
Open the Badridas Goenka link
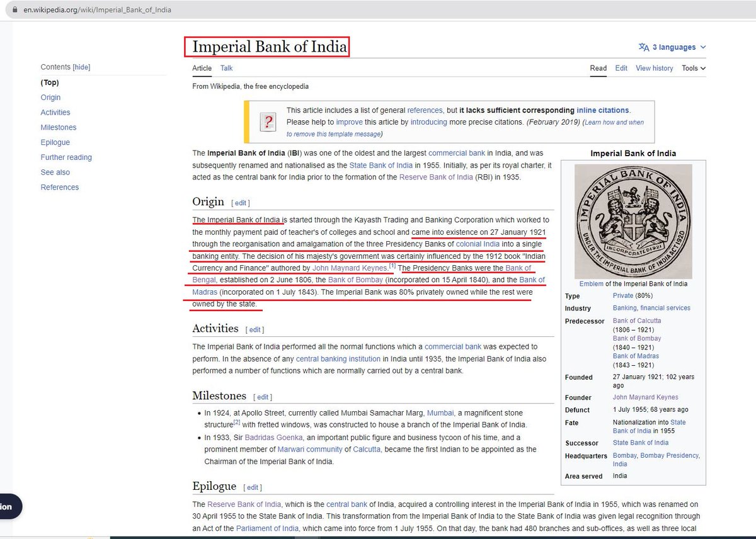pyautogui.click(x=273, y=438)
